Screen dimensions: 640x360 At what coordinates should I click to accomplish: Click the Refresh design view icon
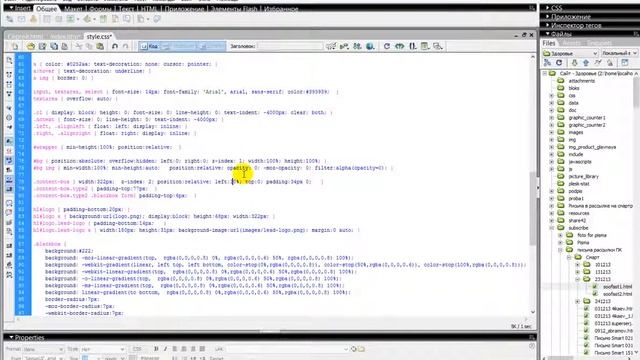[387, 47]
